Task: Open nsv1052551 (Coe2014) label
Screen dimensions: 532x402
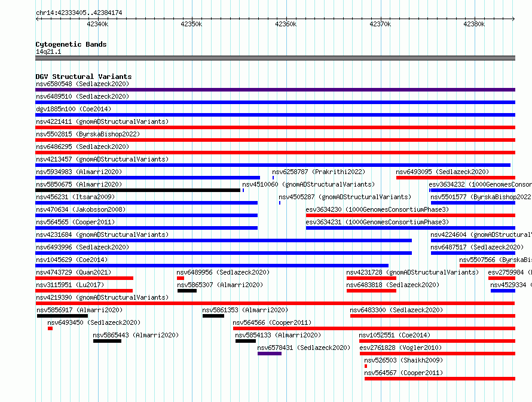Action: pyautogui.click(x=395, y=335)
